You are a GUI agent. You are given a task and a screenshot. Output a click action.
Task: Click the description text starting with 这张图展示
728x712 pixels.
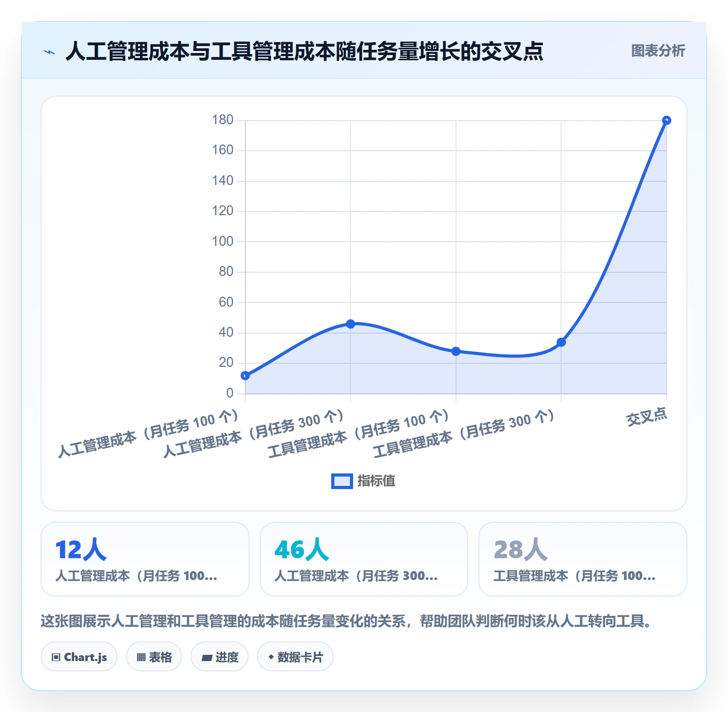346,621
